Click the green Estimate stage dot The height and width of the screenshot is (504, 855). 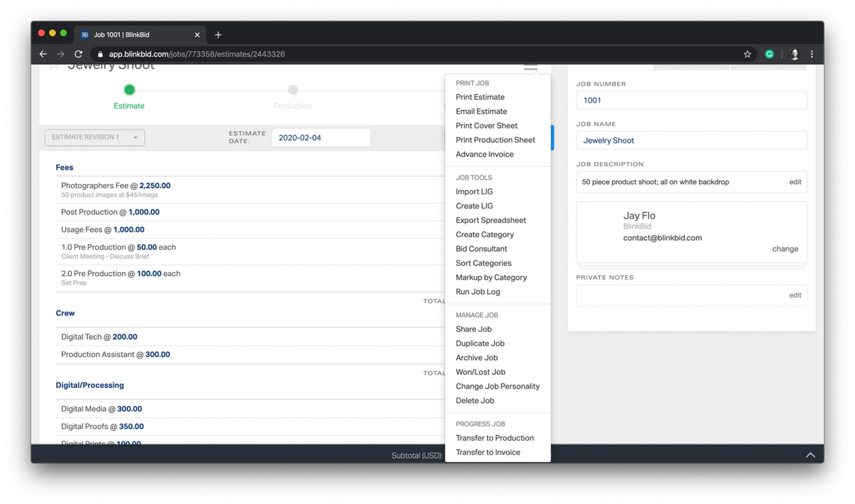pyautogui.click(x=129, y=90)
